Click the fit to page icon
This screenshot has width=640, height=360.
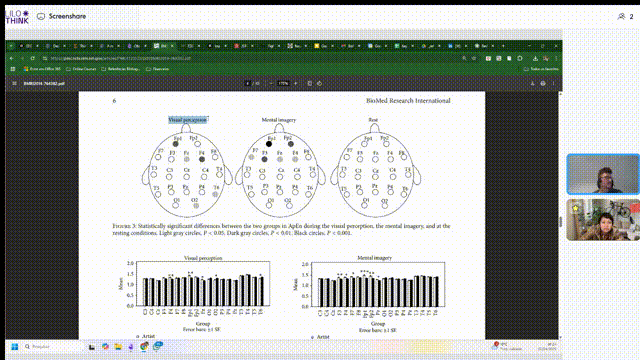point(309,83)
